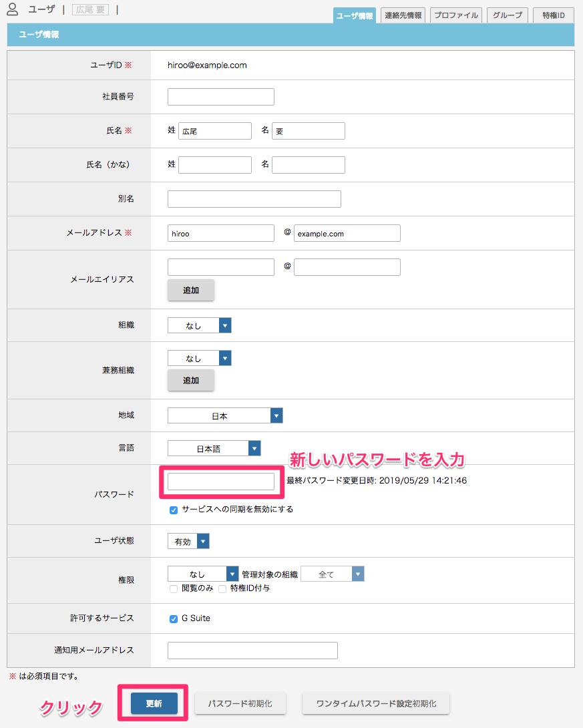This screenshot has height=728, width=583.
Task: Open the 兼務組織 dropdown
Action: (200, 358)
